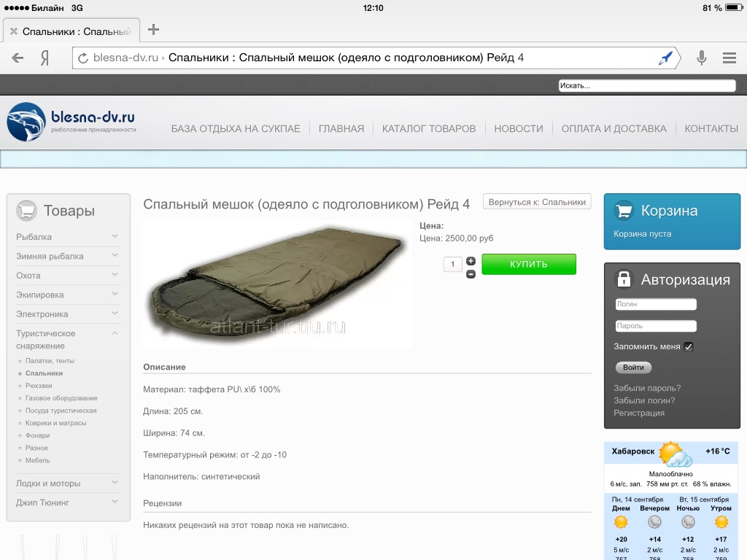
Task: Open КАТАЛОГ ТОВАРОВ in main menu
Action: [428, 128]
